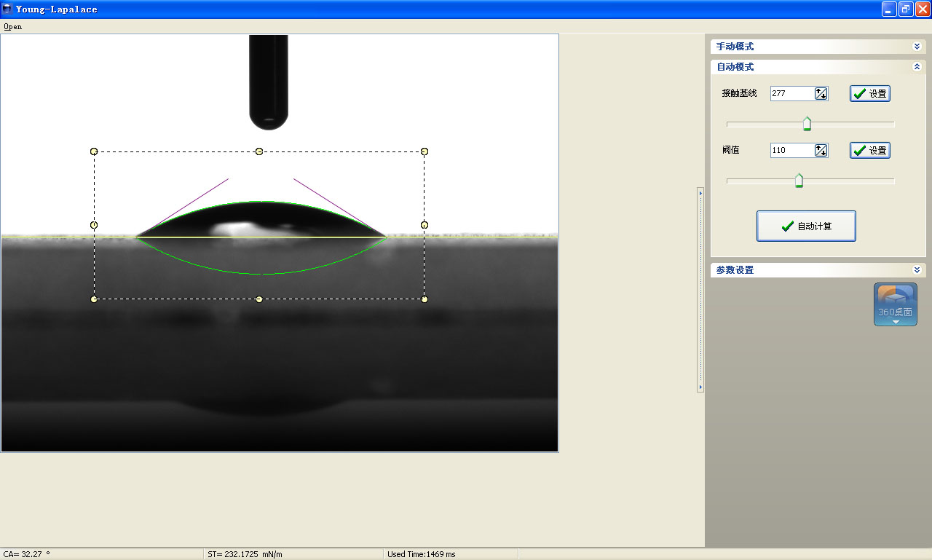Viewport: 932px width, 560px height.
Task: Click the vertical panel splitter handle
Action: coord(700,290)
